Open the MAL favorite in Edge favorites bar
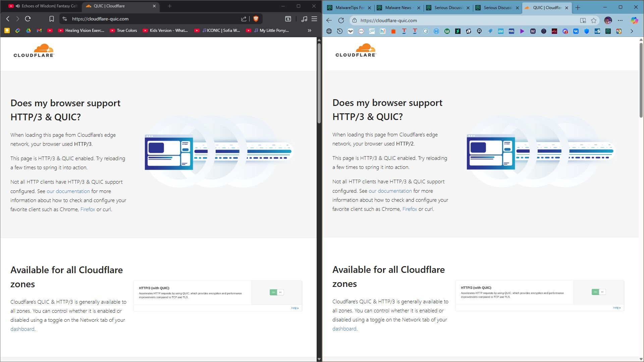The image size is (644, 362). coord(512,31)
